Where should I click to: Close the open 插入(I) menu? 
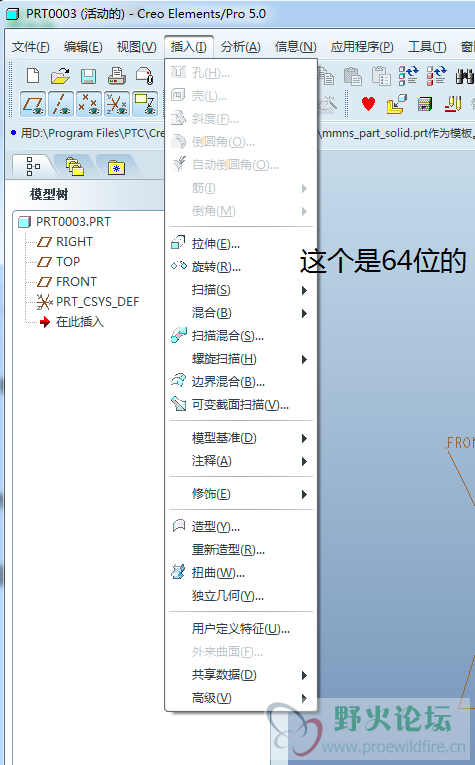tap(189, 47)
